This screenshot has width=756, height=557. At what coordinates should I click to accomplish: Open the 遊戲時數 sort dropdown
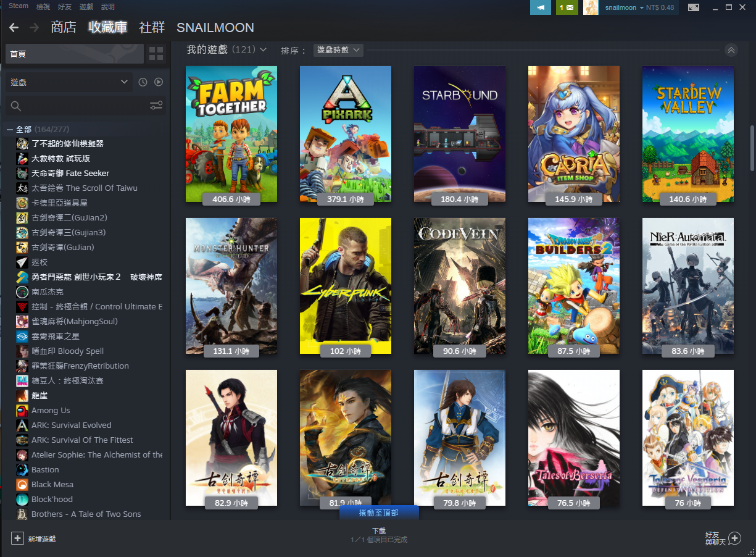point(338,50)
